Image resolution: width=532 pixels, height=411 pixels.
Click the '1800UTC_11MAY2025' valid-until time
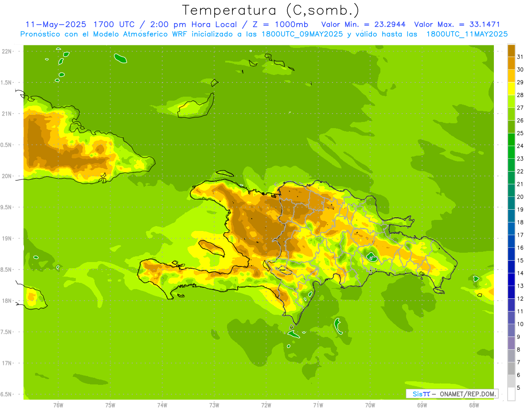pos(467,34)
